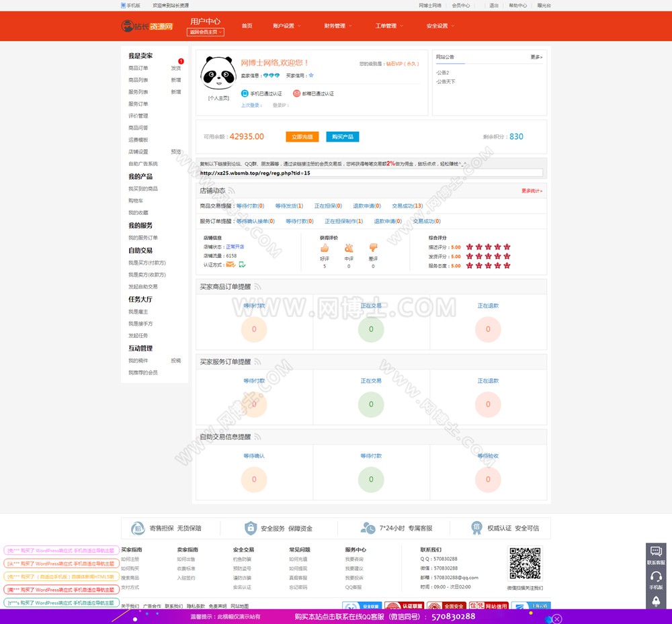Open 更多> in the 网站公告 panel

[x=536, y=57]
